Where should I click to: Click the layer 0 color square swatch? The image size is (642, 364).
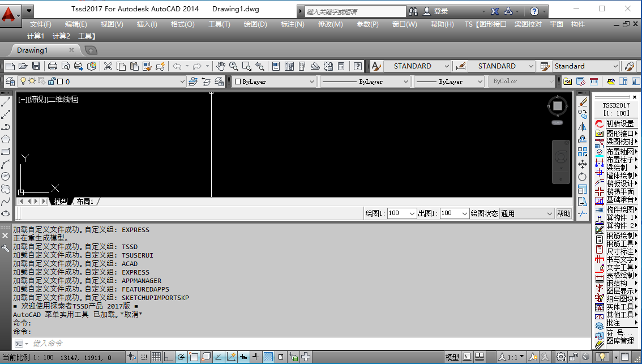(60, 82)
